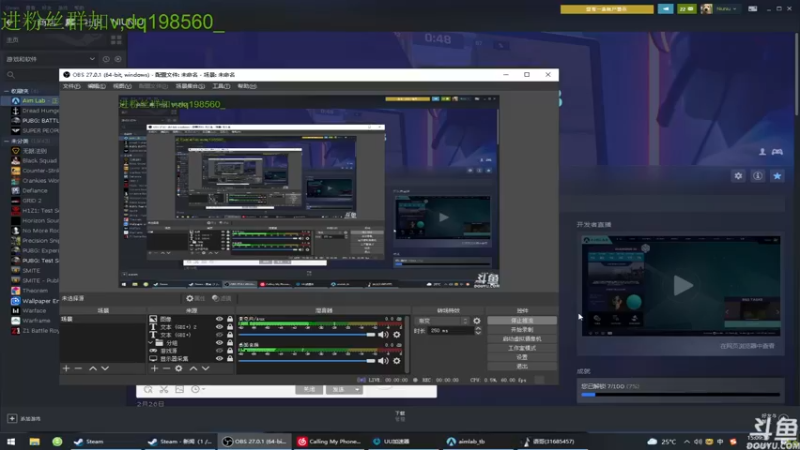Viewport: 800px width, 450px height.
Task: Add a new scene with the plus icon in OBS Scenes panel
Action: (66, 368)
